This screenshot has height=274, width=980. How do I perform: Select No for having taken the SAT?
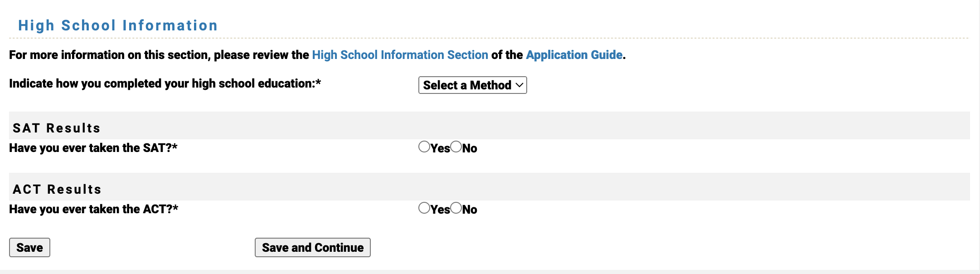point(456,147)
